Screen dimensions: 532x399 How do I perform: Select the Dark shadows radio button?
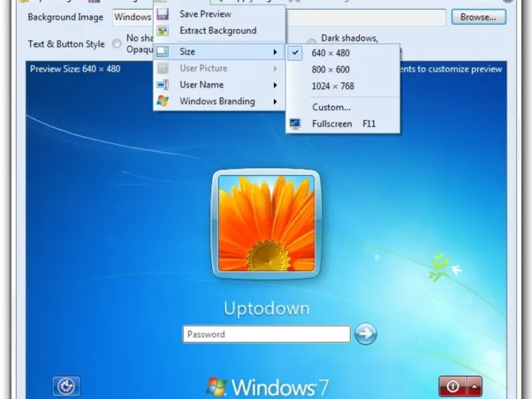click(311, 42)
